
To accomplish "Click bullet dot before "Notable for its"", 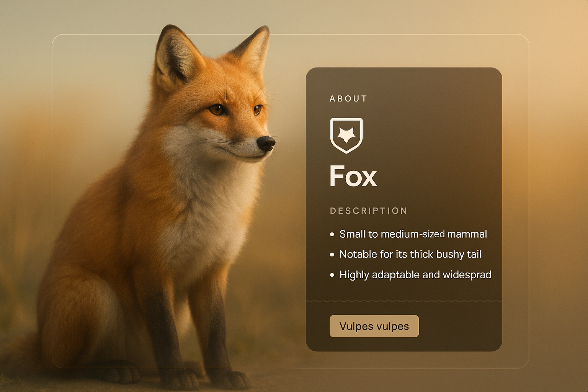I will coord(332,255).
